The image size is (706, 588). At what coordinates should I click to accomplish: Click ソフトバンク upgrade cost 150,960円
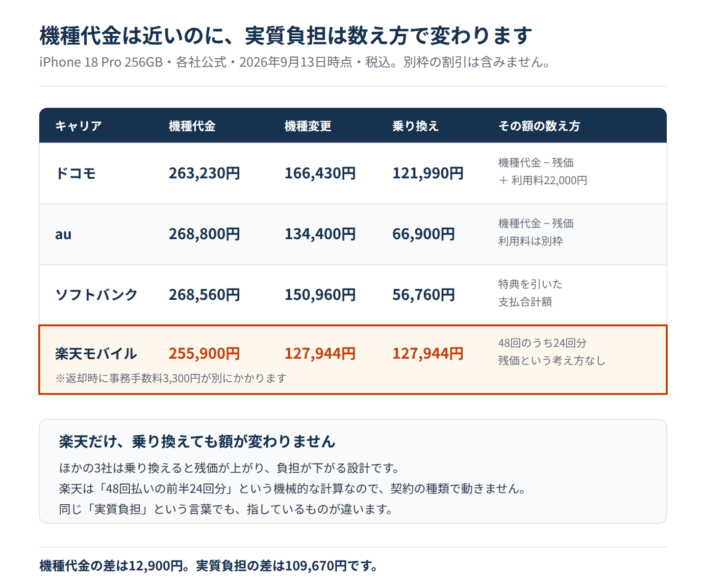point(320,294)
